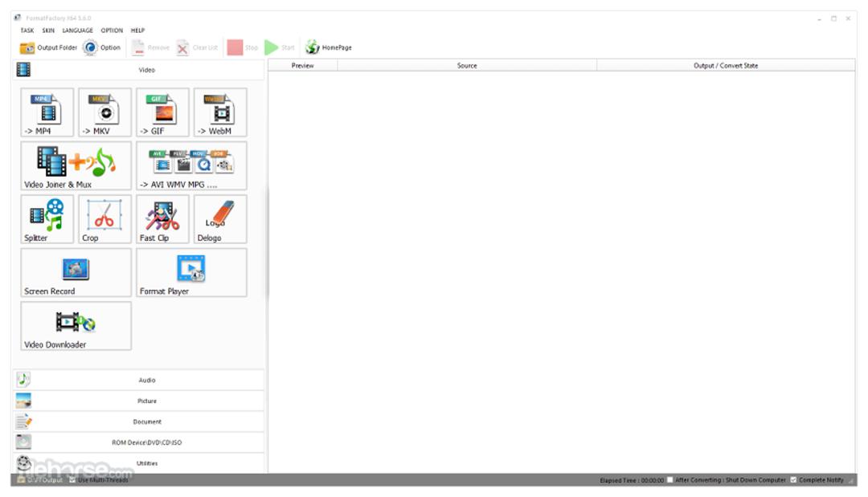The image size is (868, 497).
Task: Open the GIF conversion tool
Action: point(162,112)
